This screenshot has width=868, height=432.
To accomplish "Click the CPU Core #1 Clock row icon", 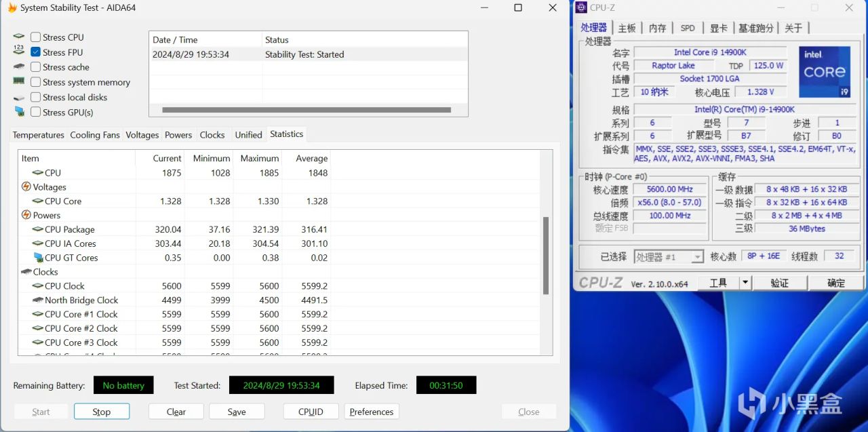I will tap(38, 314).
